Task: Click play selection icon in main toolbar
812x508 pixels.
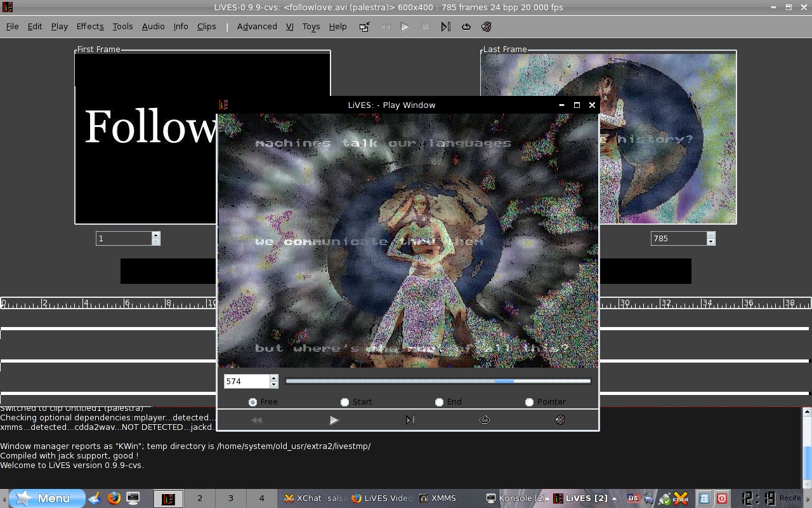Action: (x=446, y=27)
